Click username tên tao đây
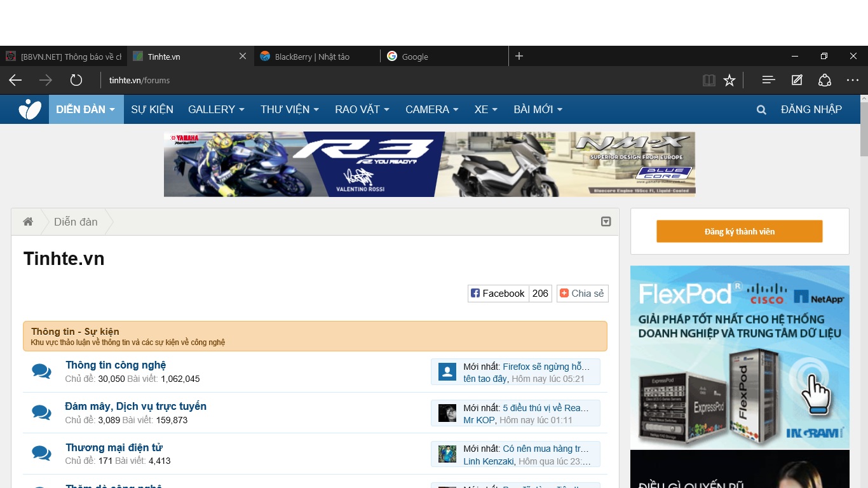The height and width of the screenshot is (488, 868). (x=485, y=379)
